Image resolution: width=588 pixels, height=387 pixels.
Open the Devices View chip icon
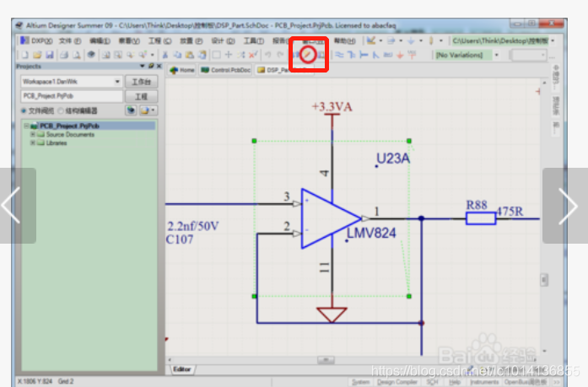[91, 55]
